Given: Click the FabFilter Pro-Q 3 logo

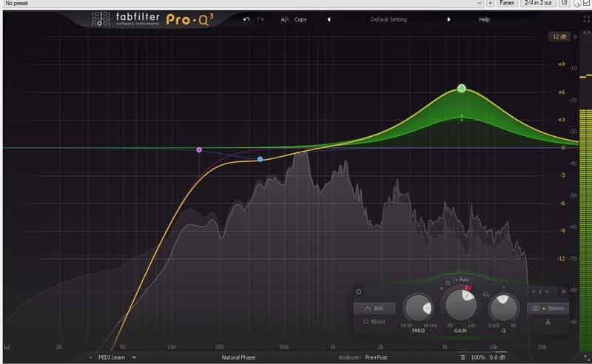Looking at the screenshot, I should [x=152, y=19].
